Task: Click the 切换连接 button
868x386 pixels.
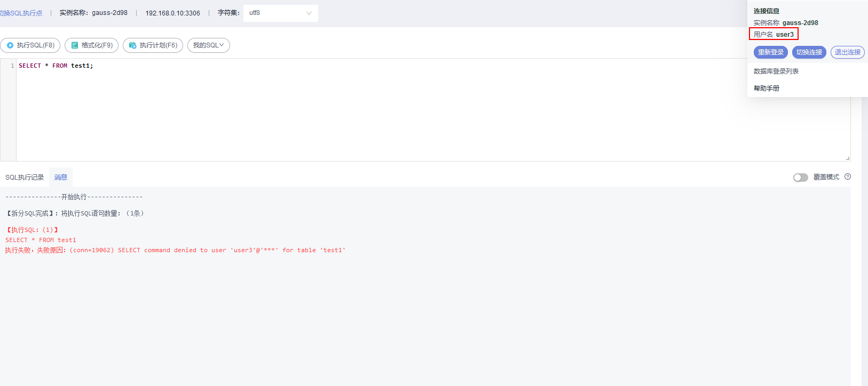Action: [x=809, y=52]
